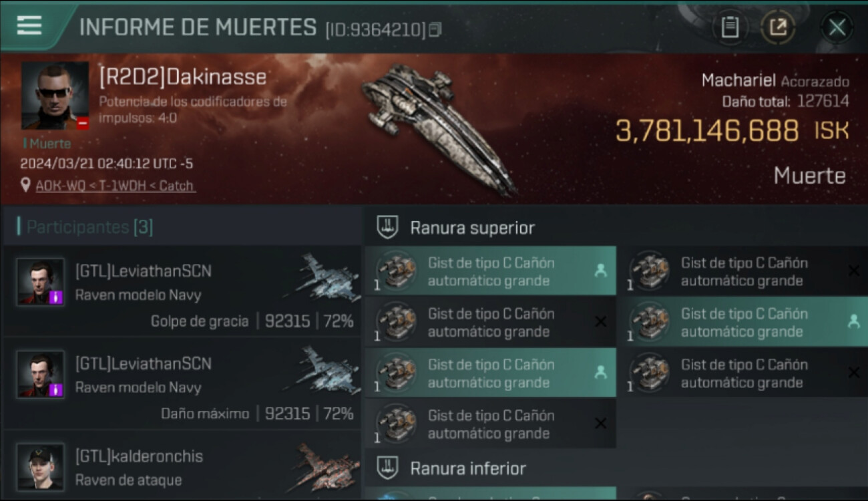Viewport: 868px width, 501px height.
Task: Select kalderonchis Raven de ataque entry
Action: (x=182, y=466)
